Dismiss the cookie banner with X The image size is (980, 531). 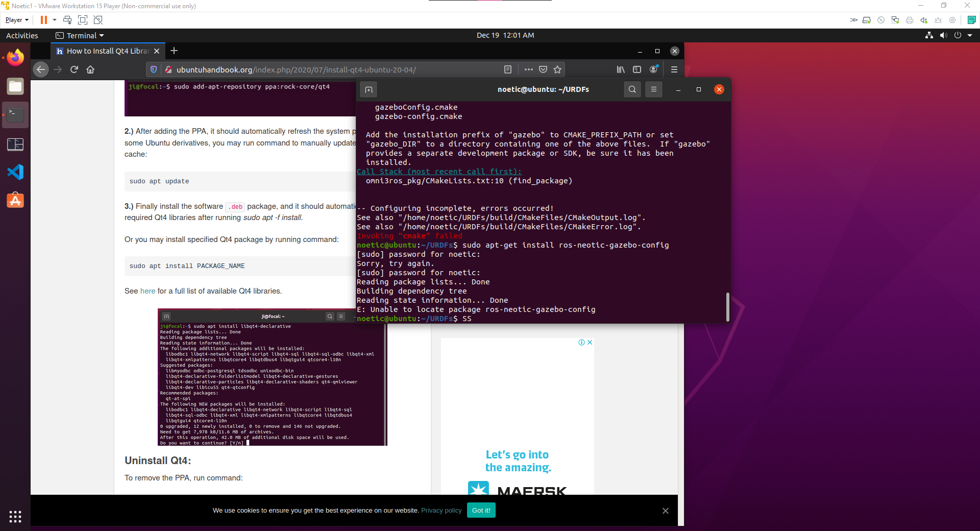666,511
